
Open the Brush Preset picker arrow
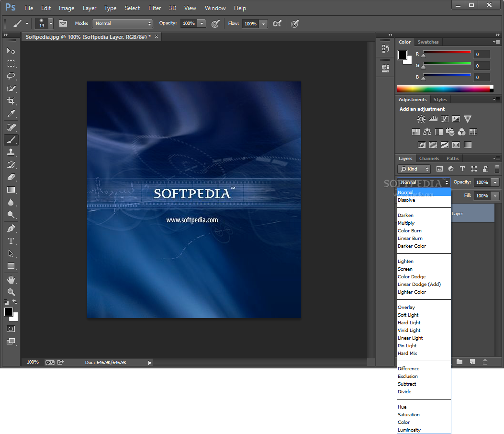[51, 23]
